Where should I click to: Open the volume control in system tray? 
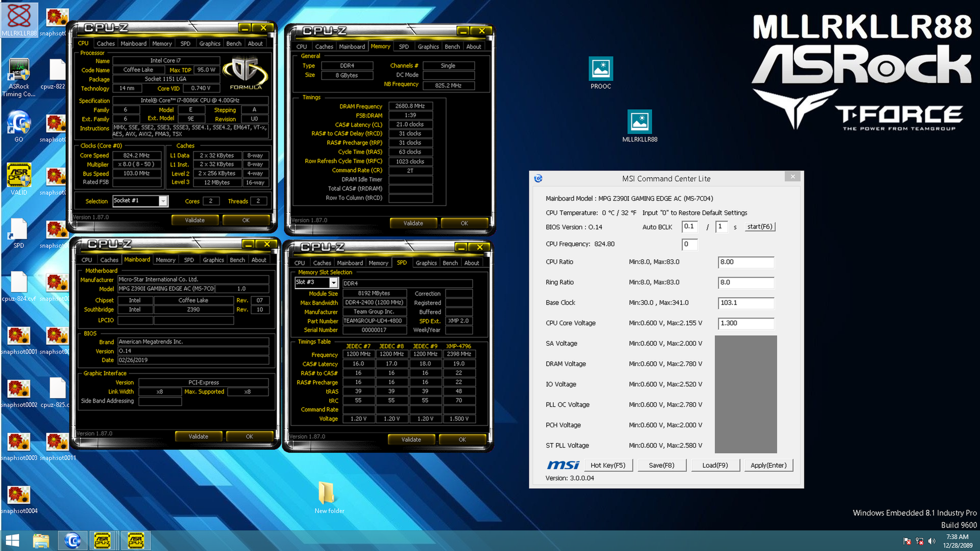pyautogui.click(x=932, y=541)
